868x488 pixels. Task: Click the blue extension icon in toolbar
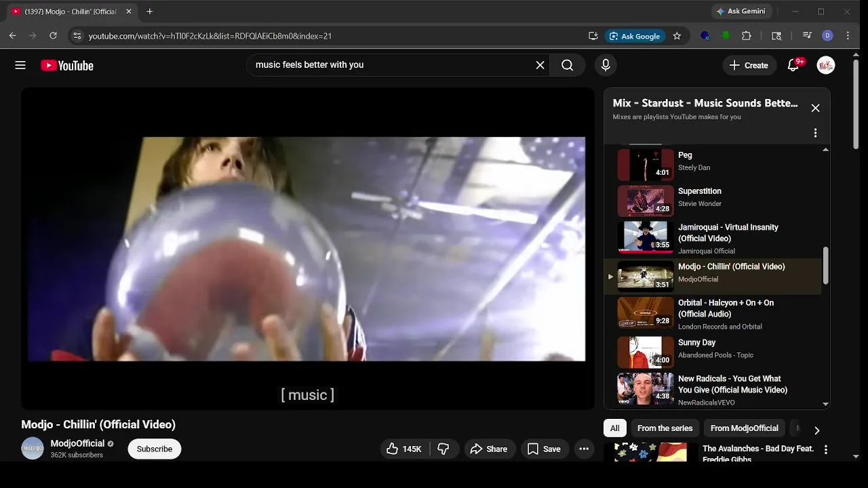click(x=705, y=36)
